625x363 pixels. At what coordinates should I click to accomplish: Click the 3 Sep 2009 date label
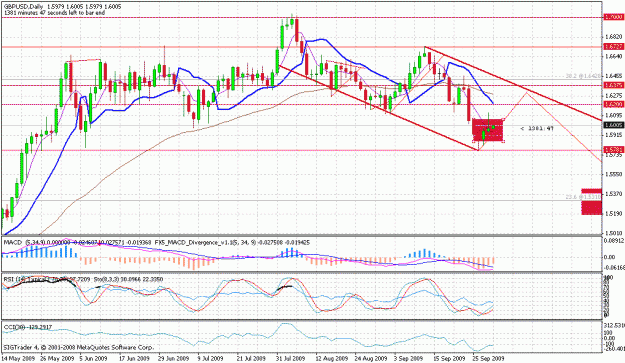408,358
